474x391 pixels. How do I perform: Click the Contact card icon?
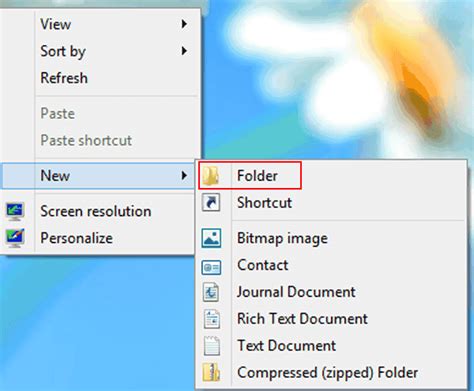point(211,267)
